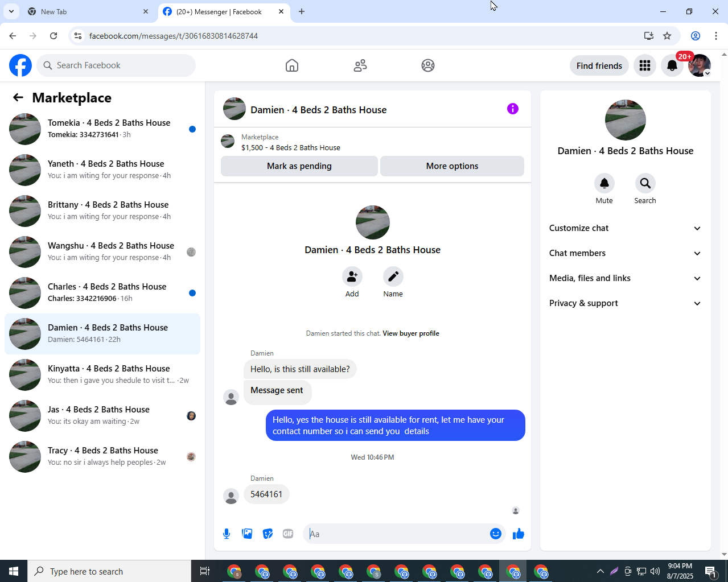
Task: Open Tracy's conversation
Action: pyautogui.click(x=102, y=457)
